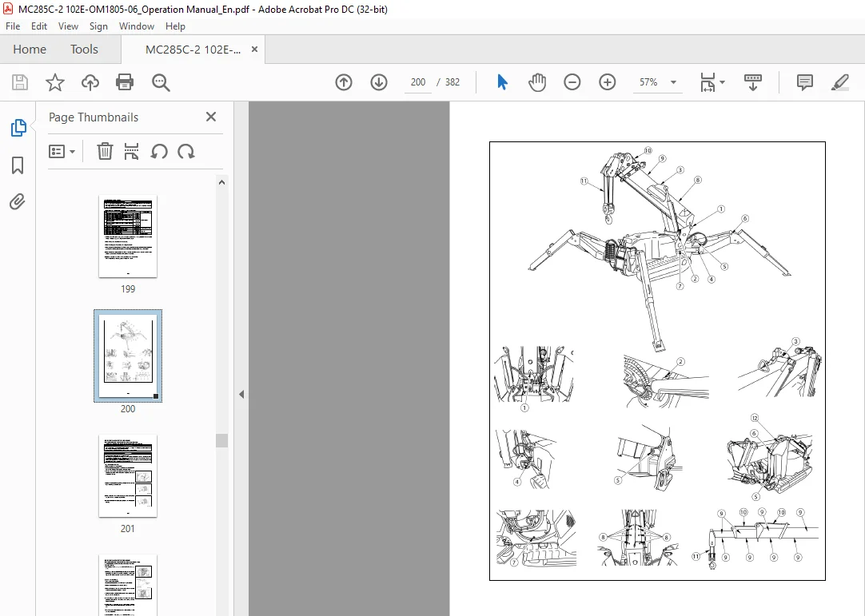Go to the Home tab
The image size is (865, 616).
[30, 49]
